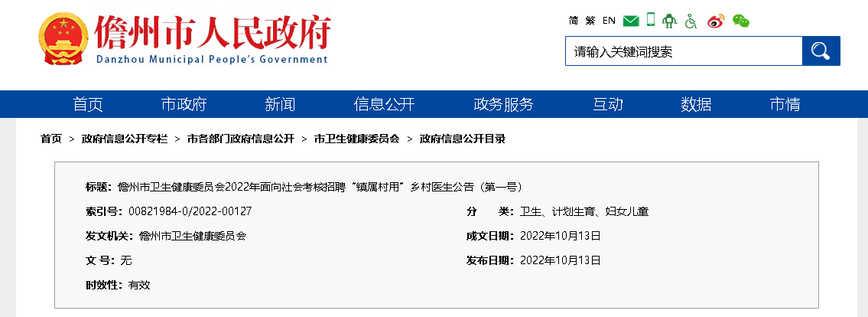This screenshot has height=317, width=868.
Task: Switch language to EN
Action: coord(609,21)
